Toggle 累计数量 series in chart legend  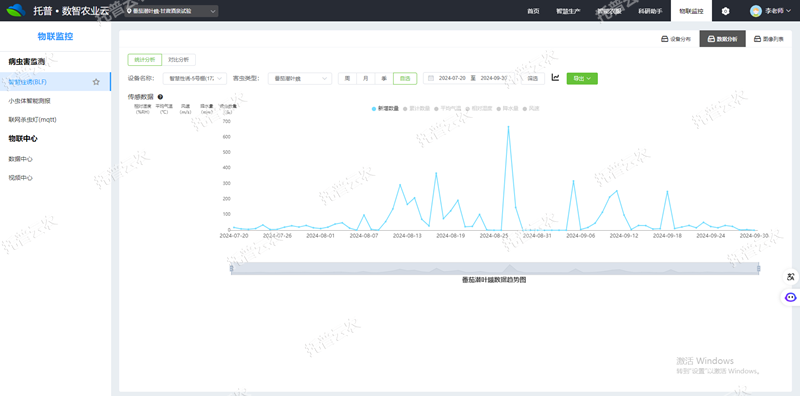pos(416,109)
